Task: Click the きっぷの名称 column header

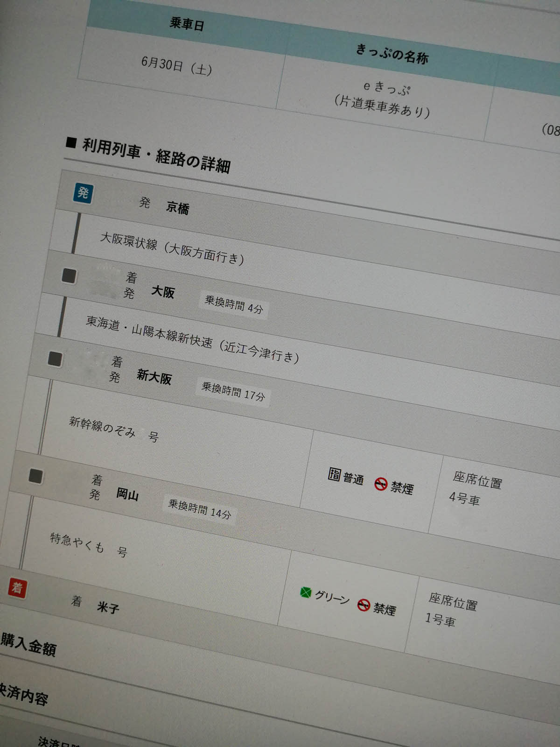Action: 392,54
